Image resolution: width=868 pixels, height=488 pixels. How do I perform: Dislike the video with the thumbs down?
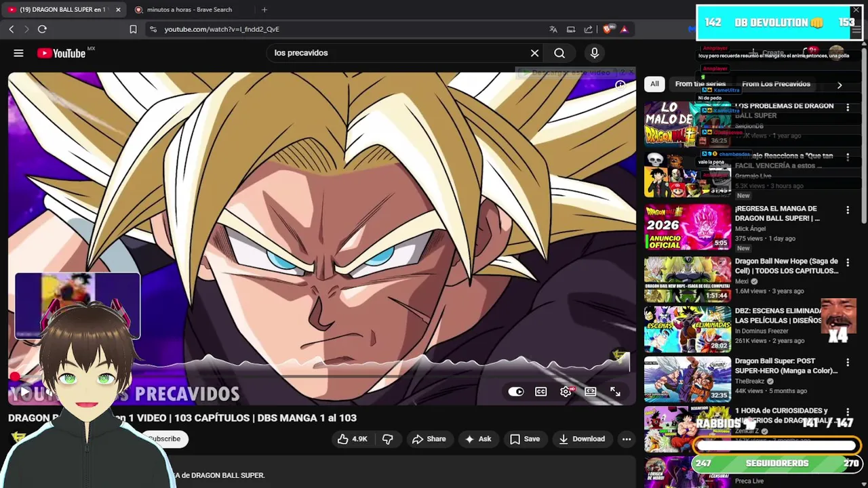[387, 439]
